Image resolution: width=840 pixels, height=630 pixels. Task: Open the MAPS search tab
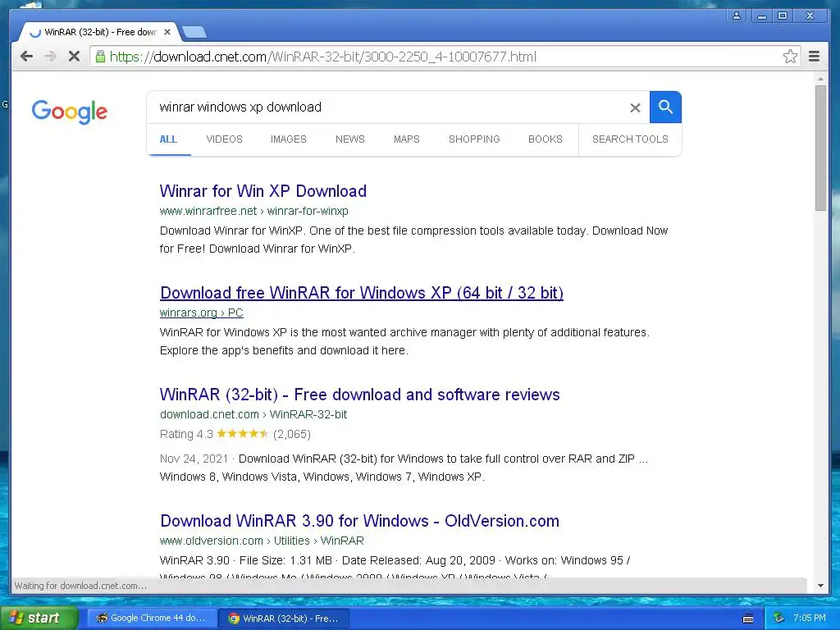407,139
